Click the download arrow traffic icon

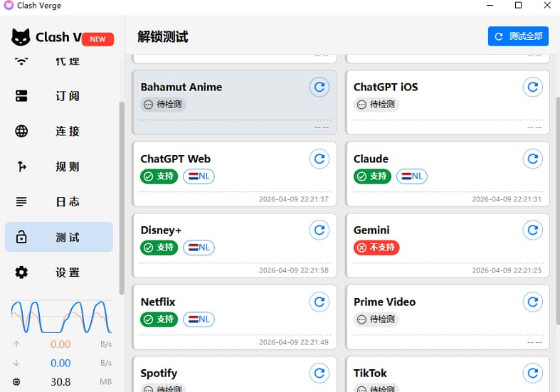coord(16,363)
